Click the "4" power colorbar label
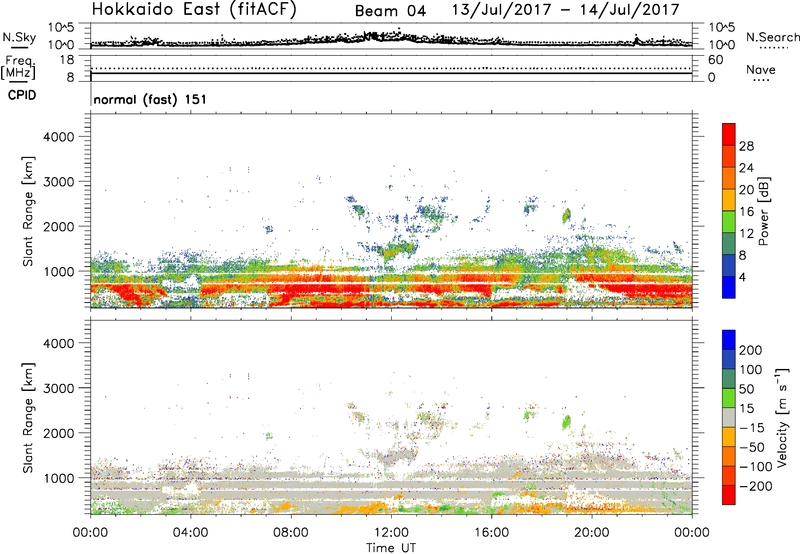 [x=742, y=277]
